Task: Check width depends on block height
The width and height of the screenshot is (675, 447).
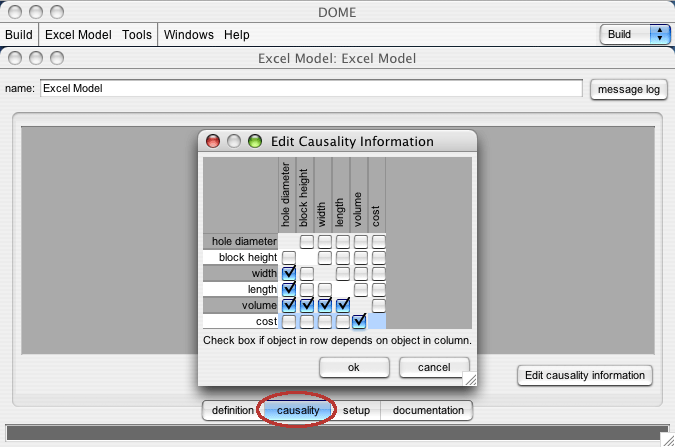Action: click(x=307, y=273)
